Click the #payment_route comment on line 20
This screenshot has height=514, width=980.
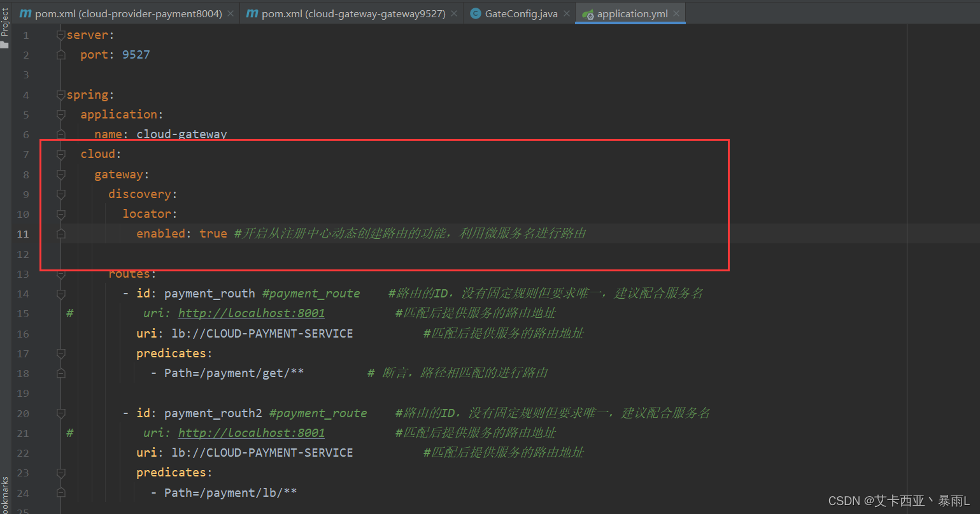tap(318, 413)
